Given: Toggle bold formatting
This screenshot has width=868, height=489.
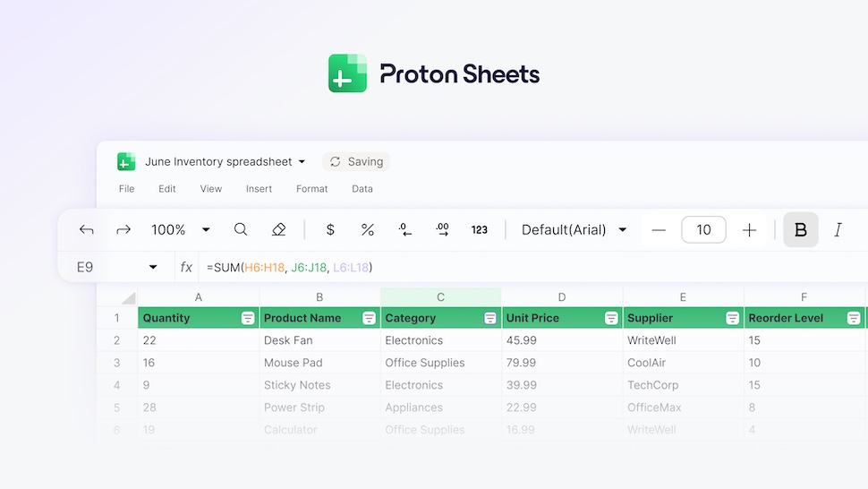Looking at the screenshot, I should [801, 230].
